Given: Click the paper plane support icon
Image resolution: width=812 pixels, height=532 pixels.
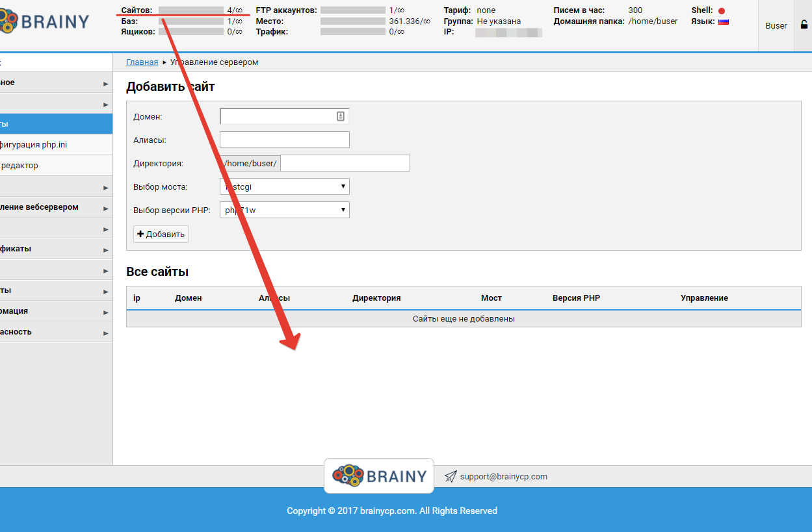Looking at the screenshot, I should tap(451, 477).
